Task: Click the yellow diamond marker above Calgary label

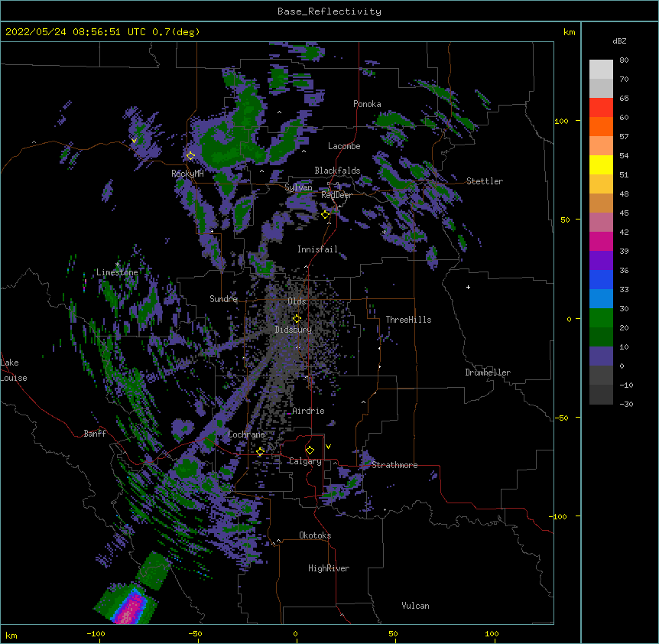Action: pos(310,450)
